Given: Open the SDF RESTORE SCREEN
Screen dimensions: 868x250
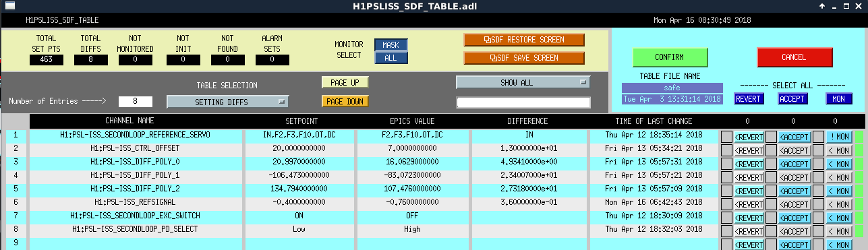Looking at the screenshot, I should (524, 40).
